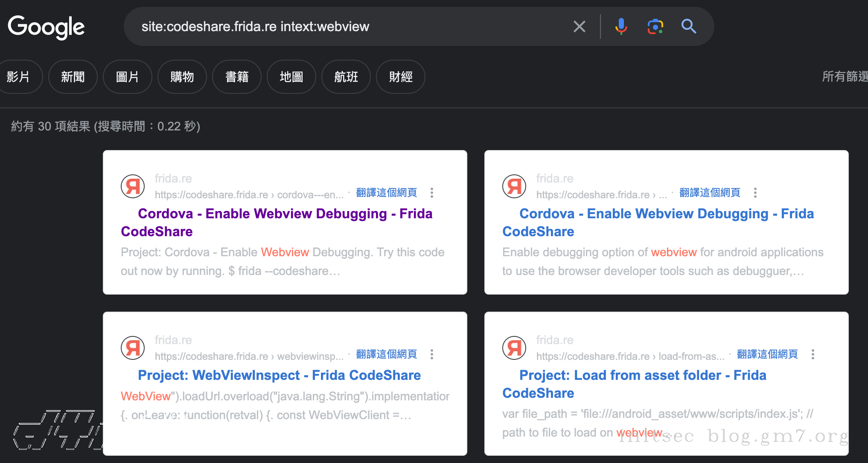Click 翻譯這個網頁 on the Load from asset result
868x463 pixels.
pyautogui.click(x=767, y=354)
